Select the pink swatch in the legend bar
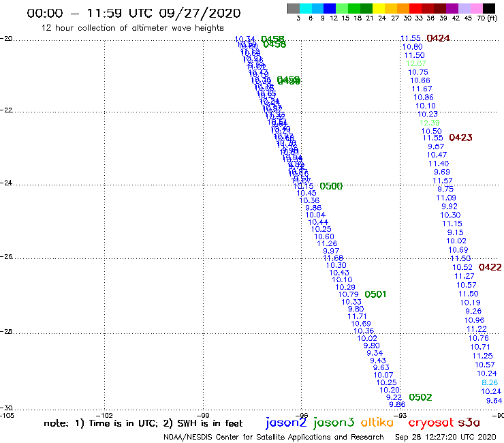The height and width of the screenshot is (443, 504). tap(476, 8)
